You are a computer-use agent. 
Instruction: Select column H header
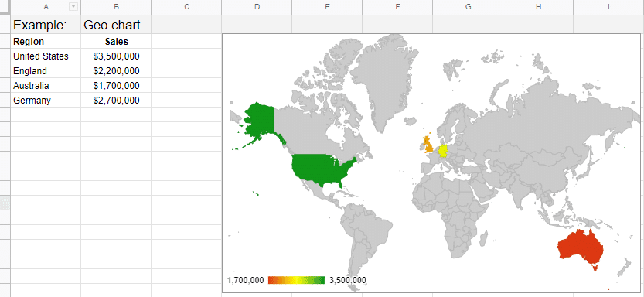[538, 6]
